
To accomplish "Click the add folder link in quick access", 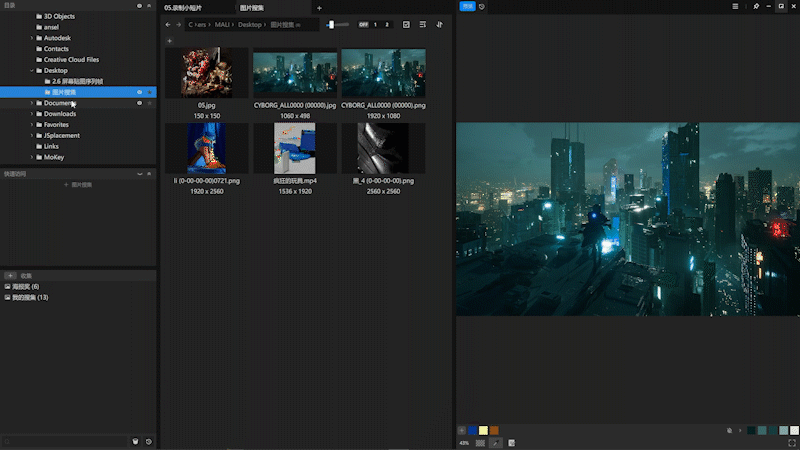I will click(x=78, y=185).
